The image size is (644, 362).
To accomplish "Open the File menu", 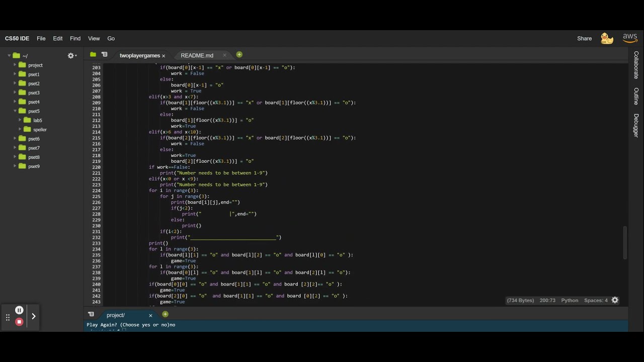I will [x=41, y=38].
